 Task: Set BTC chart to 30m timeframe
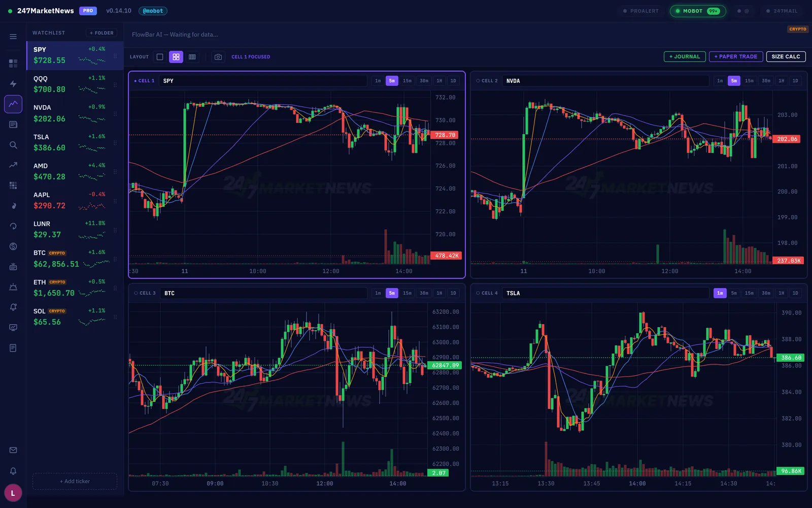(x=424, y=293)
